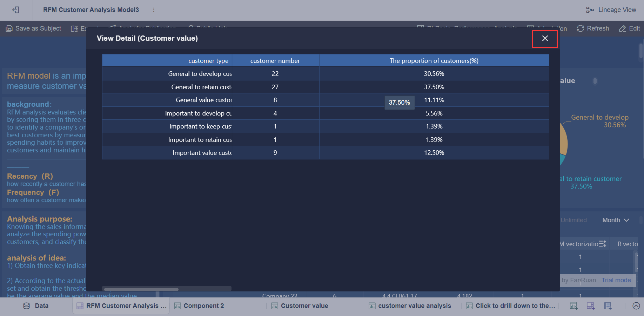The image size is (644, 316).
Task: Close the View Detail dialog
Action: [x=545, y=39]
